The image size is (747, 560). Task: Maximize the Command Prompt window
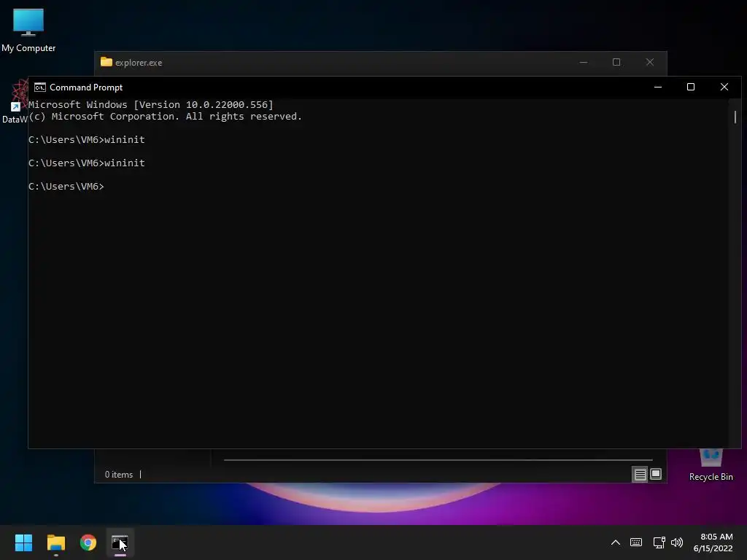tap(691, 87)
